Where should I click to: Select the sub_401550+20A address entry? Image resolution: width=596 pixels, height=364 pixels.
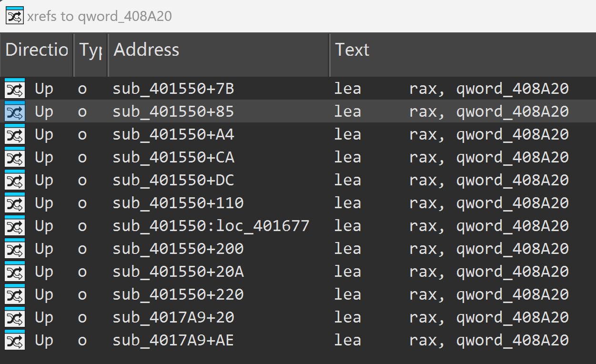point(178,272)
